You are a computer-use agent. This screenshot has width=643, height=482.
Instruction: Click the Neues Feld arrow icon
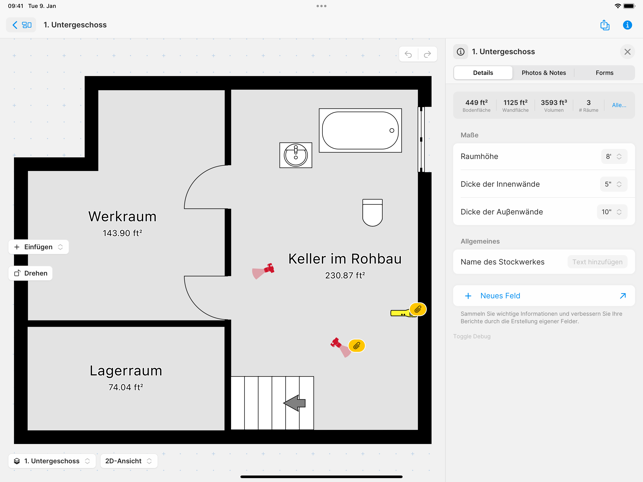(623, 296)
